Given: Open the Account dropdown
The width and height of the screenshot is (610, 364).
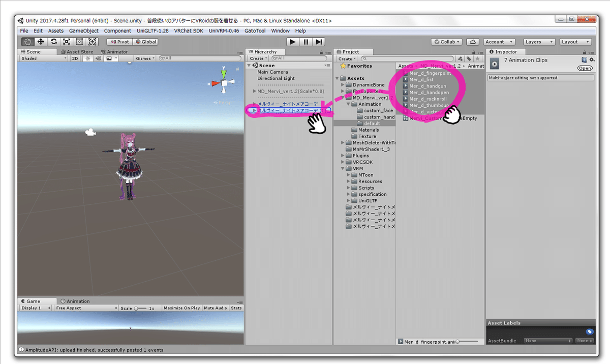Looking at the screenshot, I should tap(499, 42).
